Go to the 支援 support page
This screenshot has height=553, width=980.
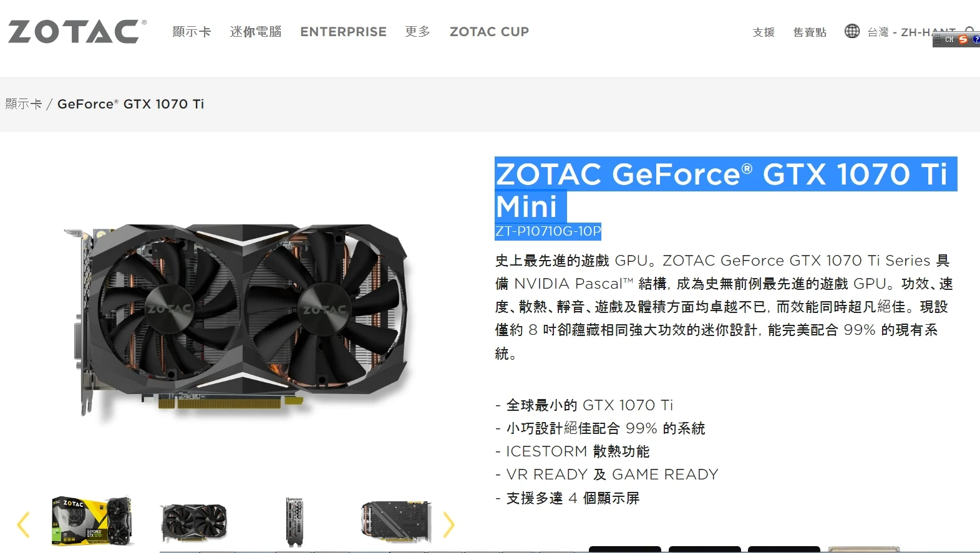pyautogui.click(x=764, y=32)
